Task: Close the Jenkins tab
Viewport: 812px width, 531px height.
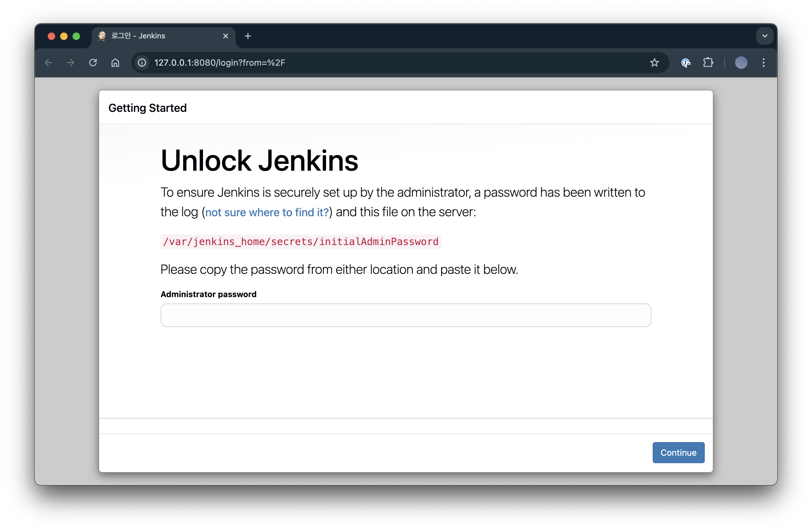Action: click(x=226, y=36)
